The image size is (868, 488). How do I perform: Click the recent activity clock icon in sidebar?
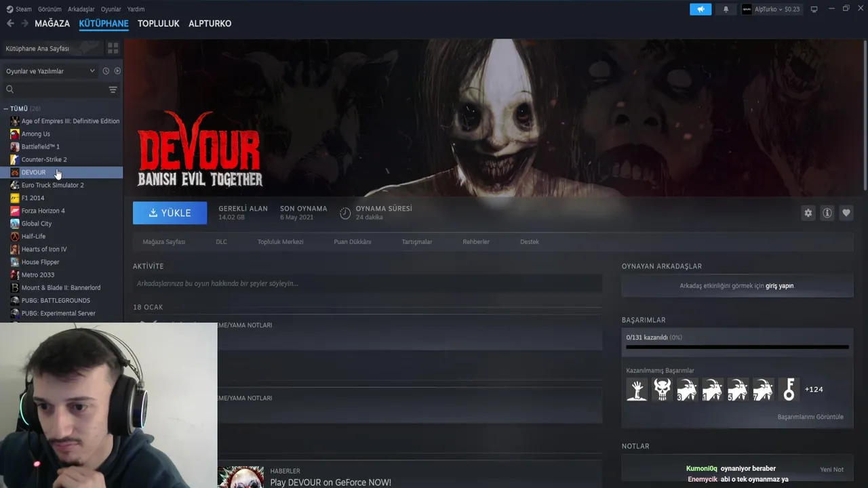(106, 71)
